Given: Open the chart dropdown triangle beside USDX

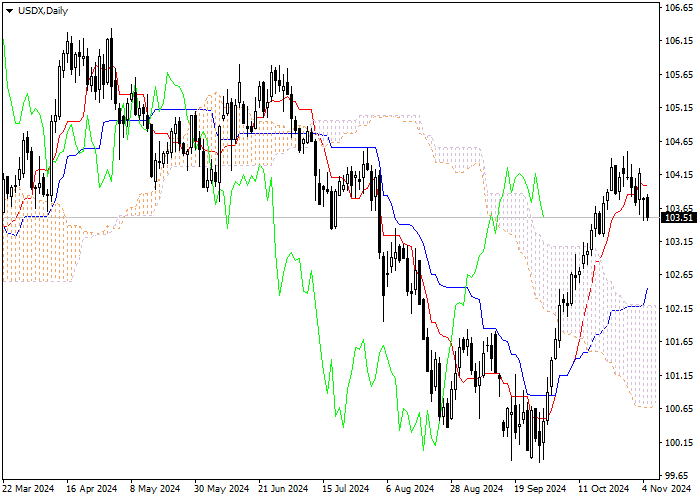Looking at the screenshot, I should 9,11.
